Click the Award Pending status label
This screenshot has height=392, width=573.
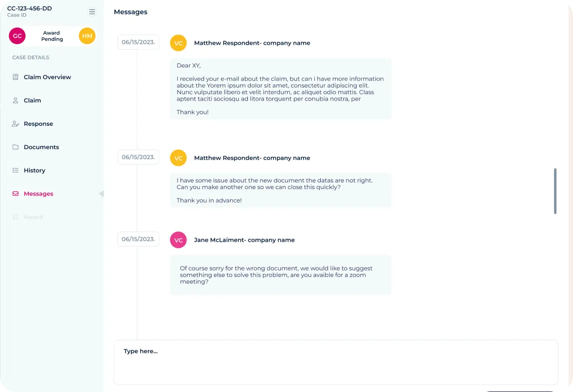52,36
